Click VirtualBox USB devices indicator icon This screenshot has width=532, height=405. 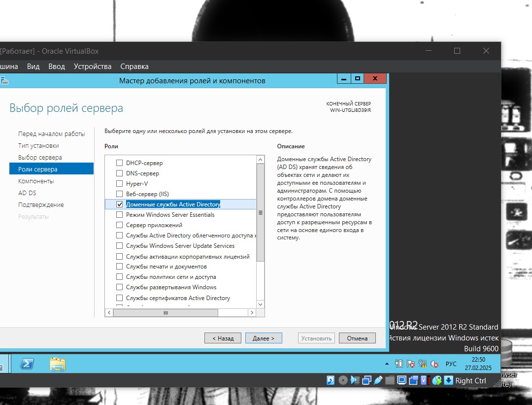378,380
